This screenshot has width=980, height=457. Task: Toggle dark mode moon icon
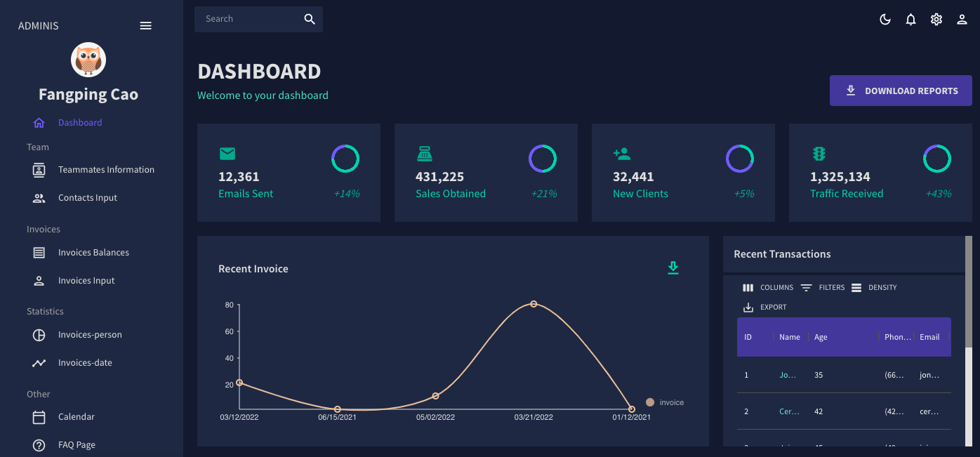pyautogui.click(x=885, y=20)
